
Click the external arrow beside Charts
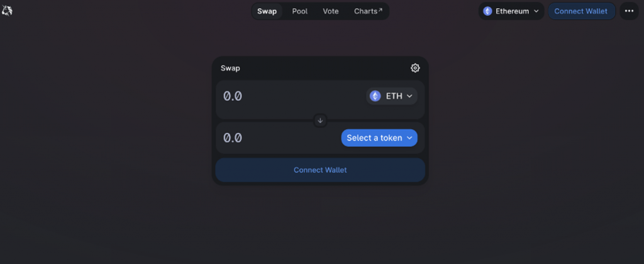click(380, 10)
